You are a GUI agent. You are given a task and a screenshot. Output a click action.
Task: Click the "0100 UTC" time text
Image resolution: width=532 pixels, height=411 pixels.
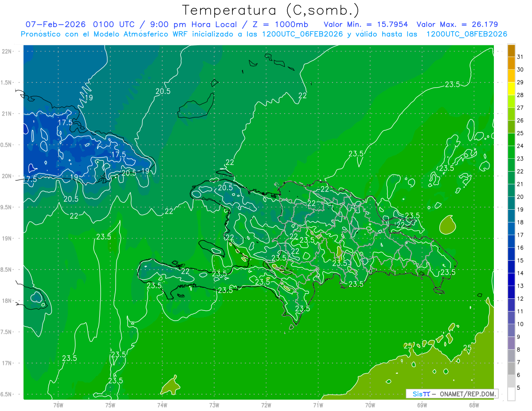(x=113, y=24)
